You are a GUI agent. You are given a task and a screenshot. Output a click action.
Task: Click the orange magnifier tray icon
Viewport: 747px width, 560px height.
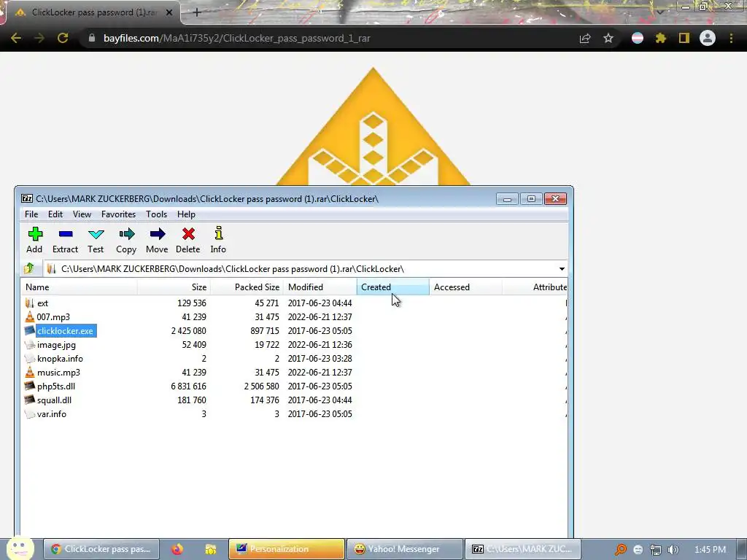(x=620, y=550)
